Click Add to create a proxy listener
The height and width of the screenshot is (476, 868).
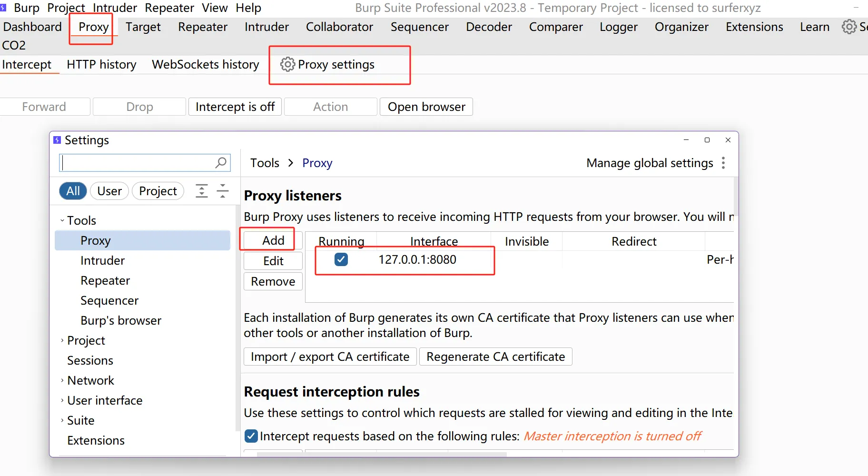[273, 240]
